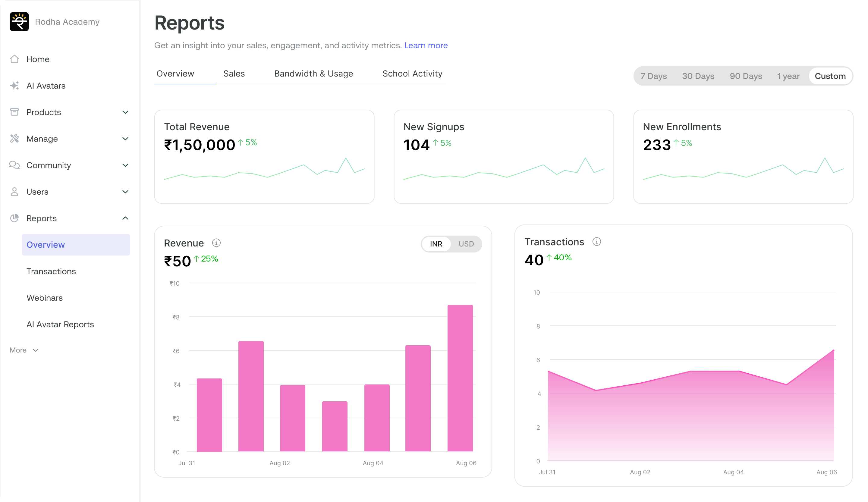Collapse the Reports section chevron
This screenshot has width=868, height=502.
click(x=125, y=218)
